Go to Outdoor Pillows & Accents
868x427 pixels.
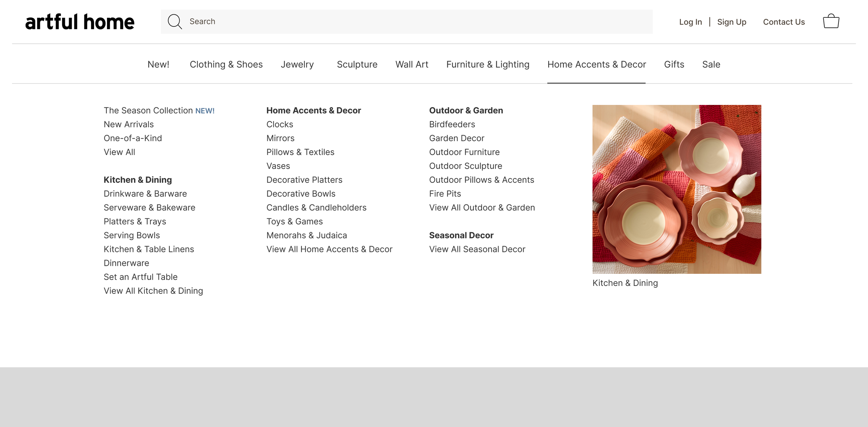(x=482, y=180)
